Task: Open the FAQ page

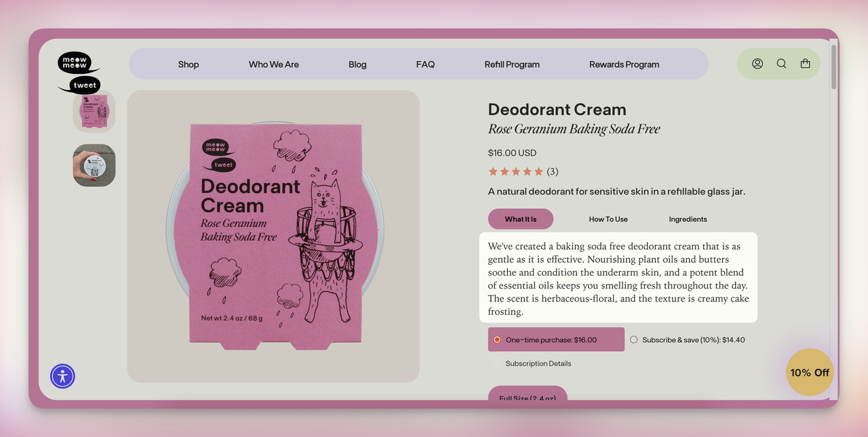Action: (425, 64)
